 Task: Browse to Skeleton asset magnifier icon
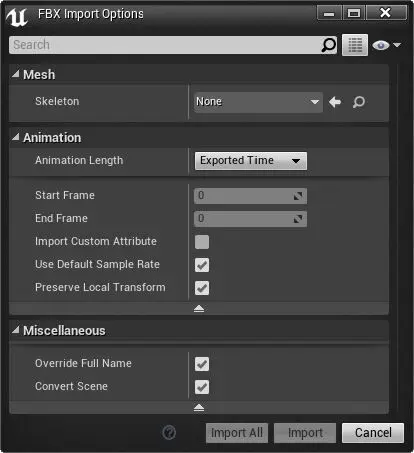coord(359,102)
